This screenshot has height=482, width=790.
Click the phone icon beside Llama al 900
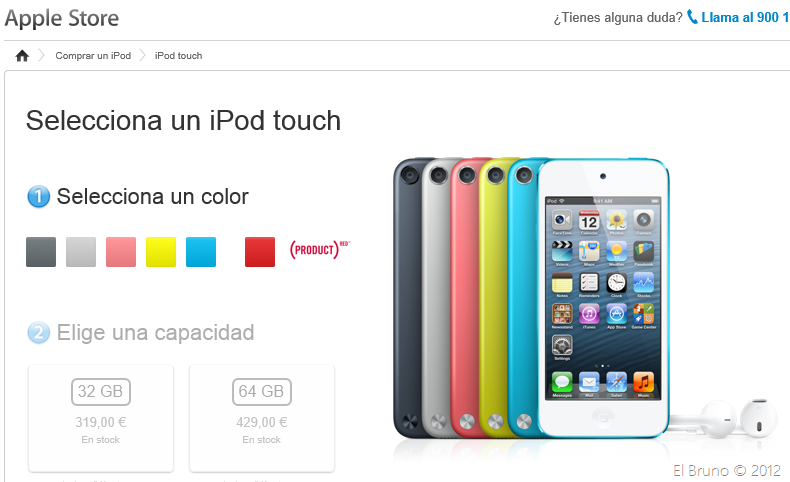(693, 17)
